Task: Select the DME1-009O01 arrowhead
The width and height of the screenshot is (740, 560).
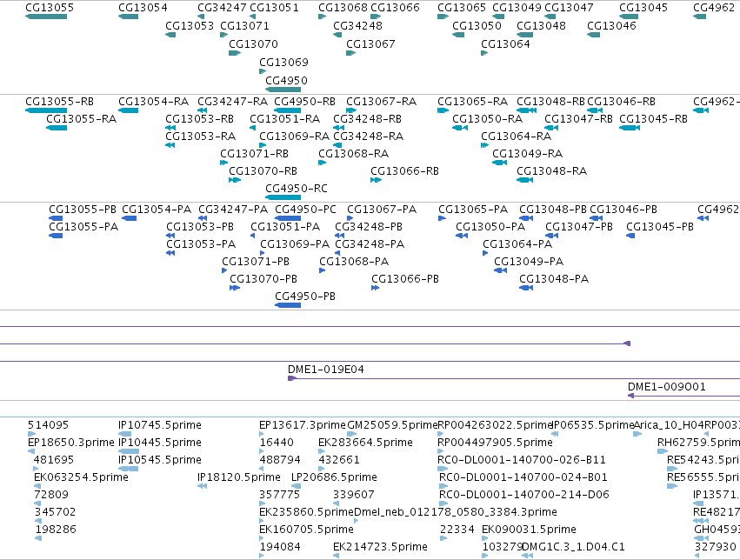Action: pyautogui.click(x=631, y=396)
